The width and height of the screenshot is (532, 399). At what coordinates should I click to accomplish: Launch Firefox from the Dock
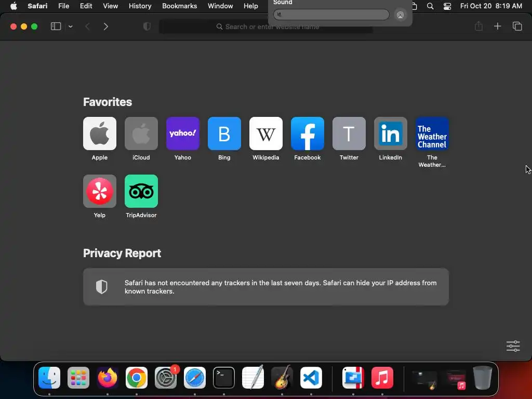pyautogui.click(x=108, y=377)
